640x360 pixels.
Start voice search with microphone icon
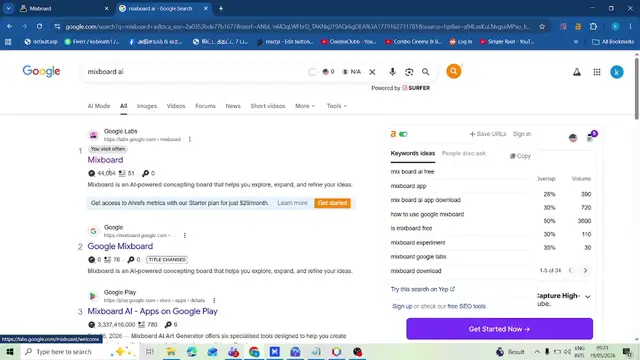point(392,72)
